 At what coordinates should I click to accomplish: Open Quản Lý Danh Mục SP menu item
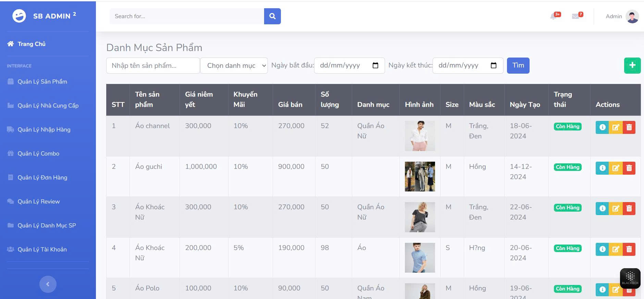click(x=47, y=225)
